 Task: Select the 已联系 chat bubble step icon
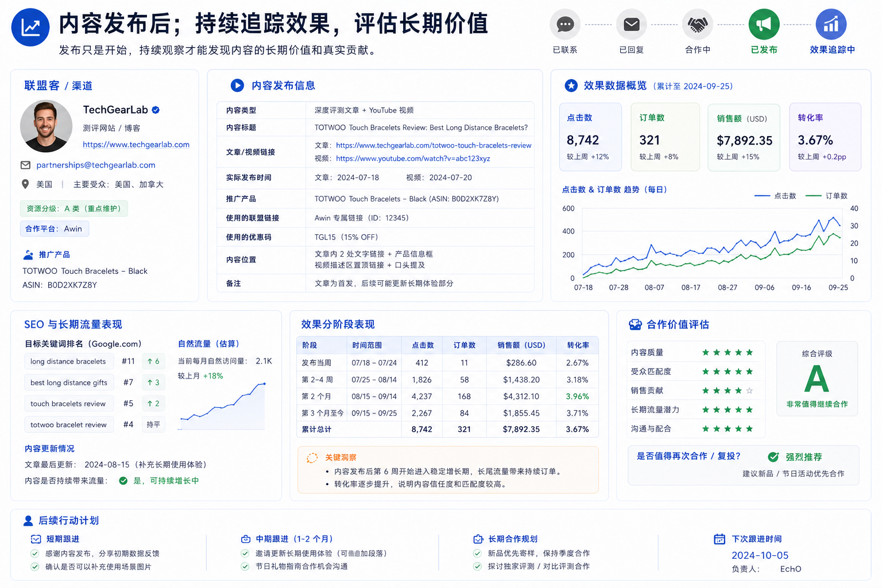coord(565,24)
